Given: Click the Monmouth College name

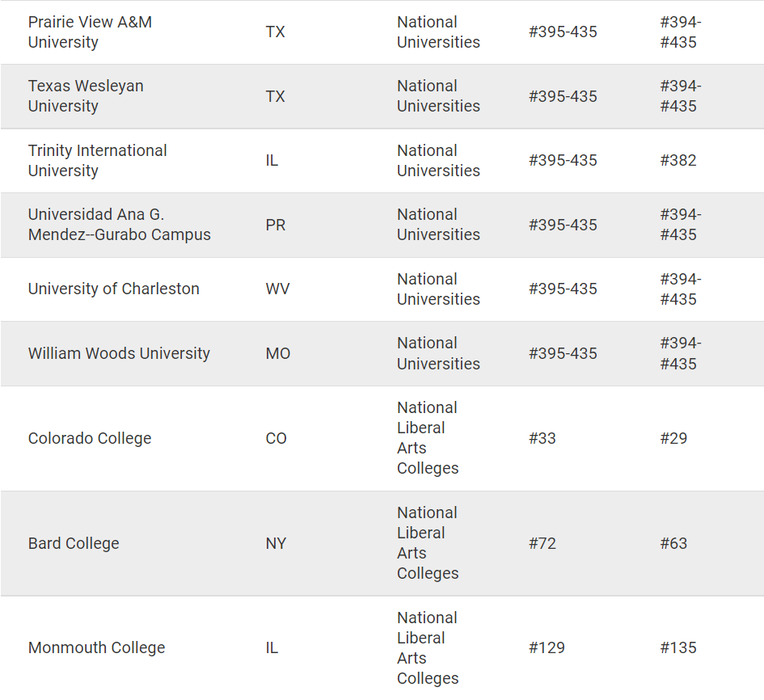Looking at the screenshot, I should click(x=96, y=647).
